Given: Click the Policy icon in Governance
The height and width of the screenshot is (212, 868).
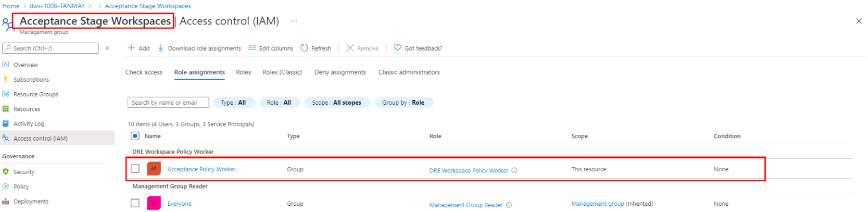Looking at the screenshot, I should [x=6, y=186].
